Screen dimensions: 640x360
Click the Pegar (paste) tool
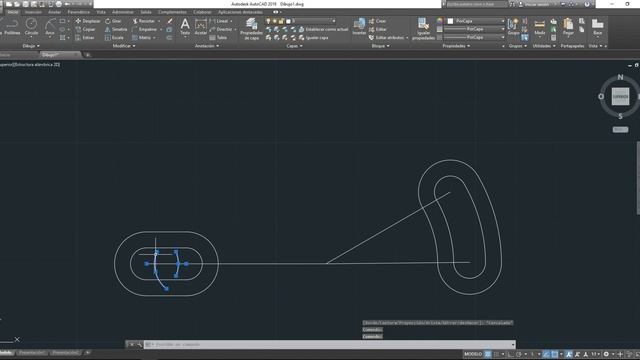coord(568,27)
